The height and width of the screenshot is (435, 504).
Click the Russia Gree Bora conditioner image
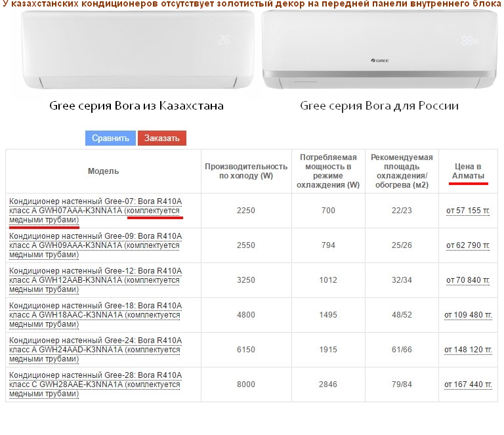pyautogui.click(x=379, y=51)
